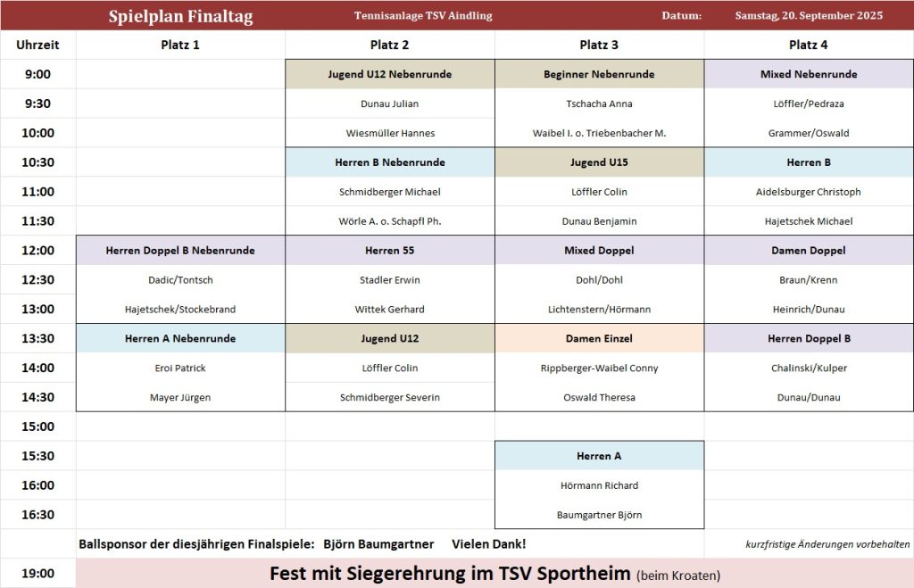This screenshot has height=588, width=914.
Task: Select the Platz 3 column header
Action: click(599, 45)
